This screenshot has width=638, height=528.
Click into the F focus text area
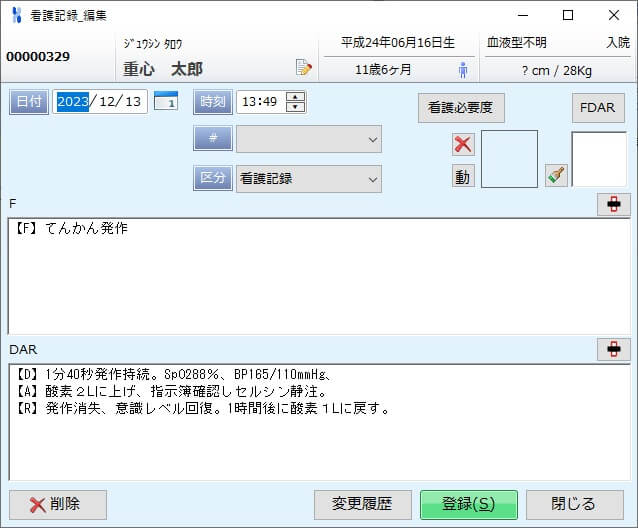319,277
